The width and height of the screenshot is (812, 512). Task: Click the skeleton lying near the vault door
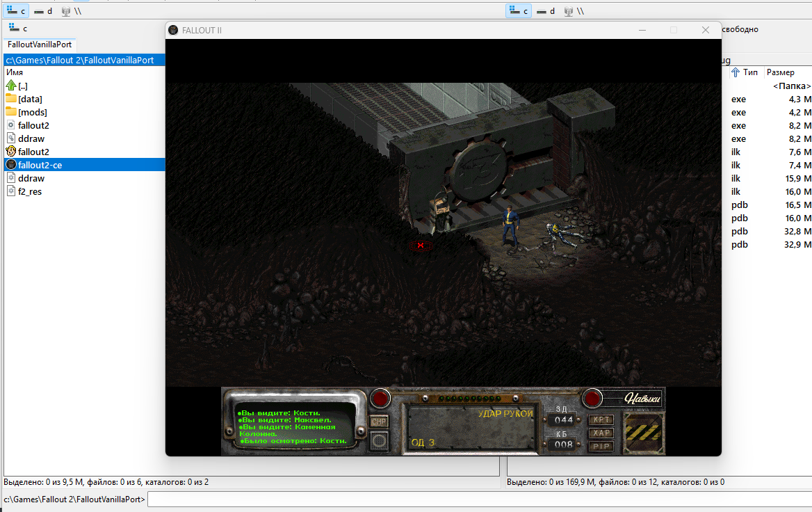565,236
